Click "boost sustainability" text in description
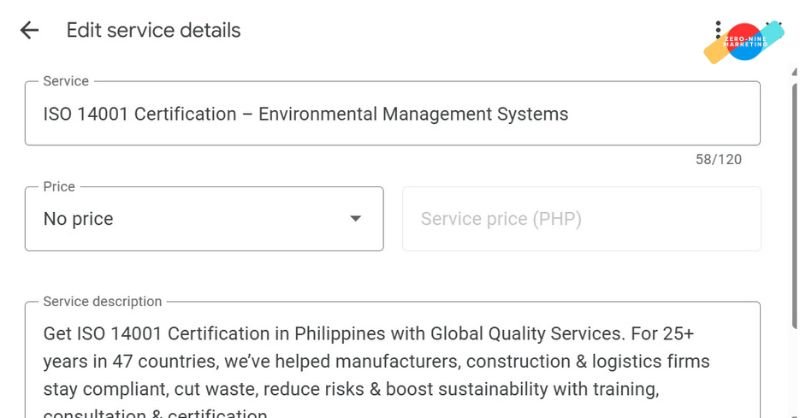 coord(527,388)
